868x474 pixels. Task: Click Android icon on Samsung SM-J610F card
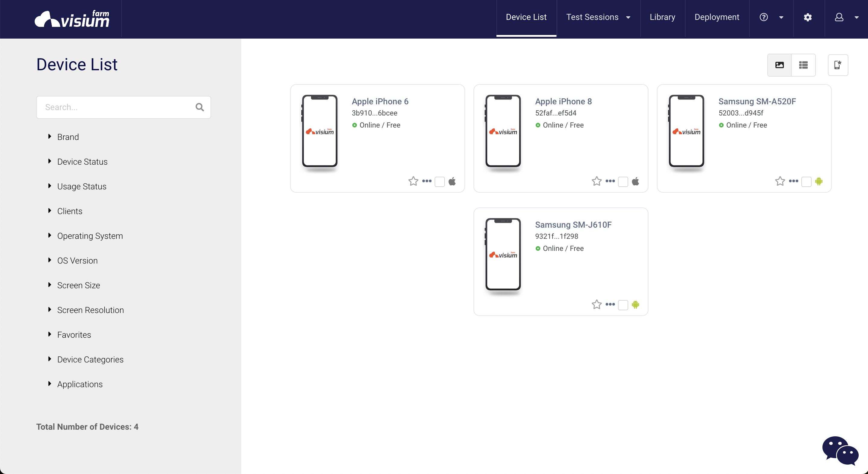pos(635,305)
